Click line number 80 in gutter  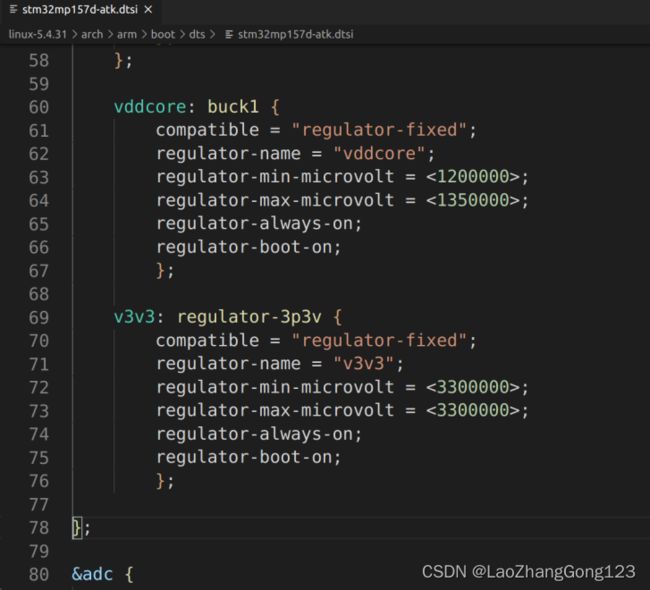coord(39,575)
